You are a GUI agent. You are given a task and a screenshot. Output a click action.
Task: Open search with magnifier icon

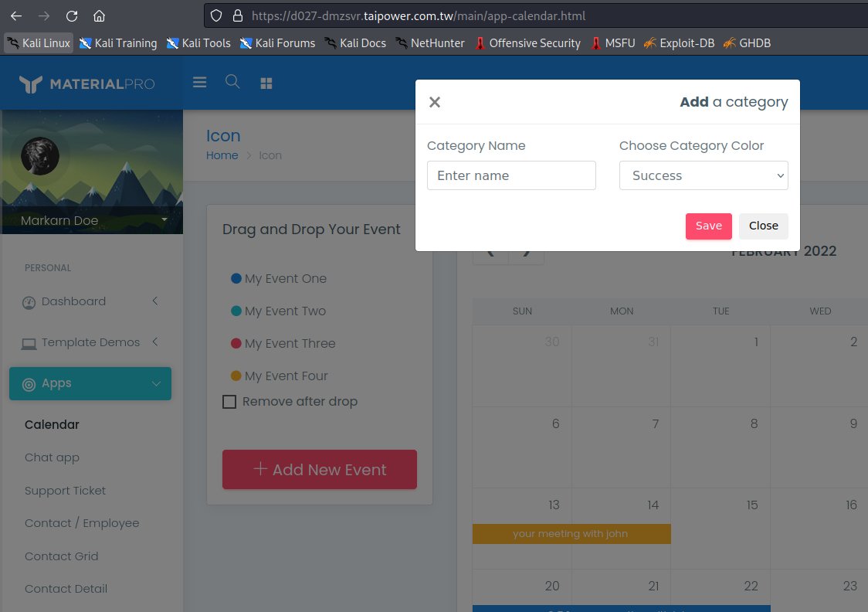point(232,82)
